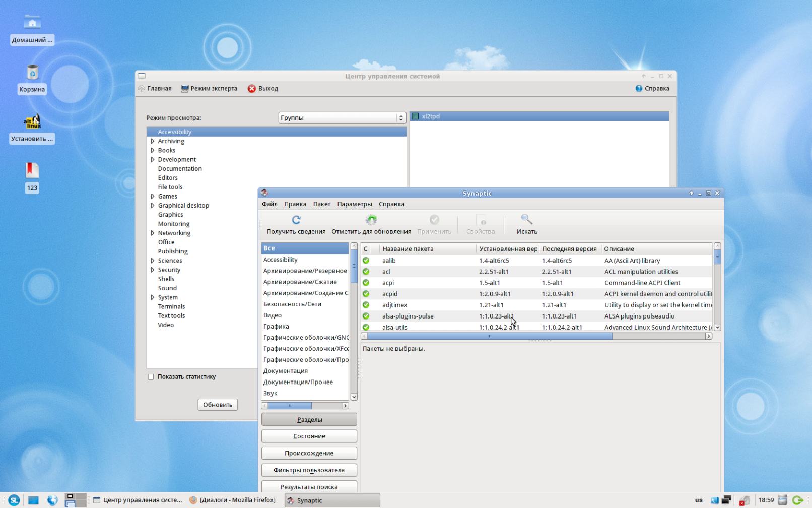The height and width of the screenshot is (508, 812).
Task: Open the Справка menu in Synaptic
Action: pyautogui.click(x=391, y=204)
